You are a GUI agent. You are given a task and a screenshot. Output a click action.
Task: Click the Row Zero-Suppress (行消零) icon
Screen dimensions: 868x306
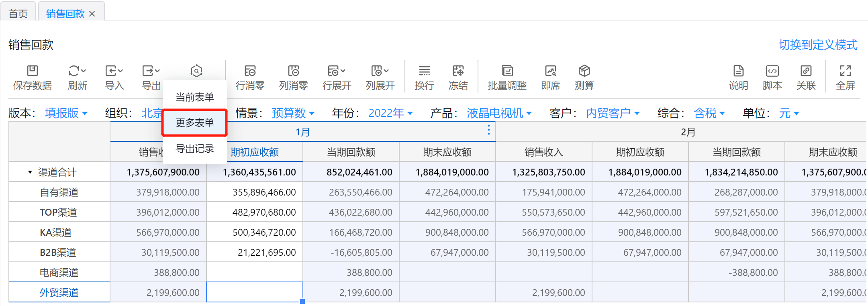point(250,71)
